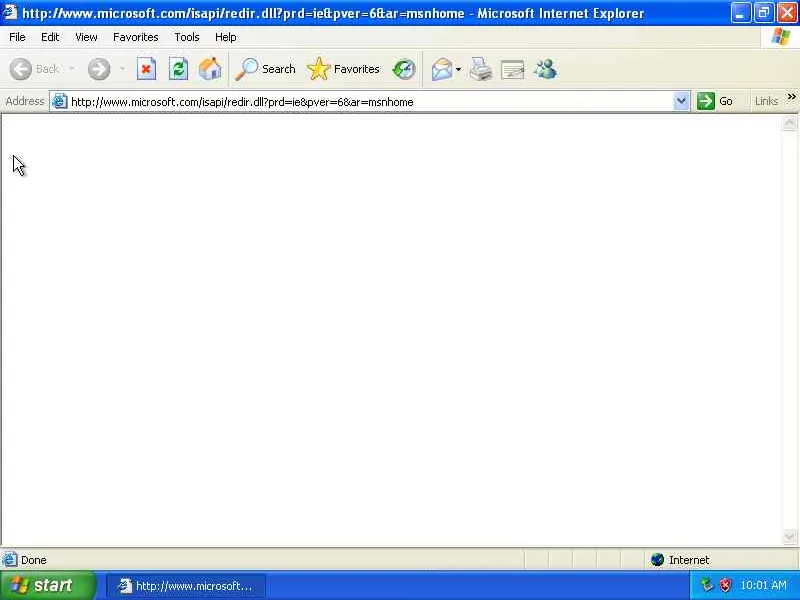Click the Done status bar text
800x600 pixels.
click(x=34, y=560)
